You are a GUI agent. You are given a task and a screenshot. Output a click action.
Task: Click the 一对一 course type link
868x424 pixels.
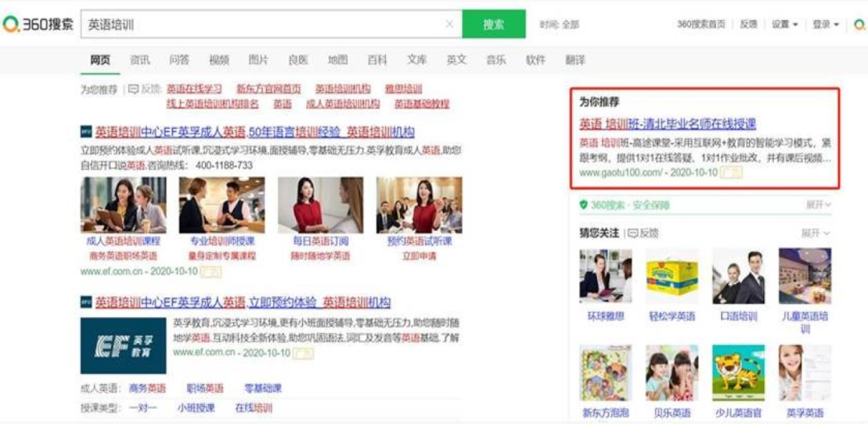coord(143,409)
